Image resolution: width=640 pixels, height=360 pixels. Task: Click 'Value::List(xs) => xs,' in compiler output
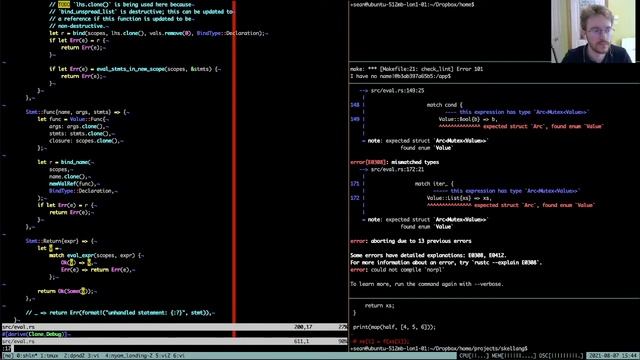(459, 198)
